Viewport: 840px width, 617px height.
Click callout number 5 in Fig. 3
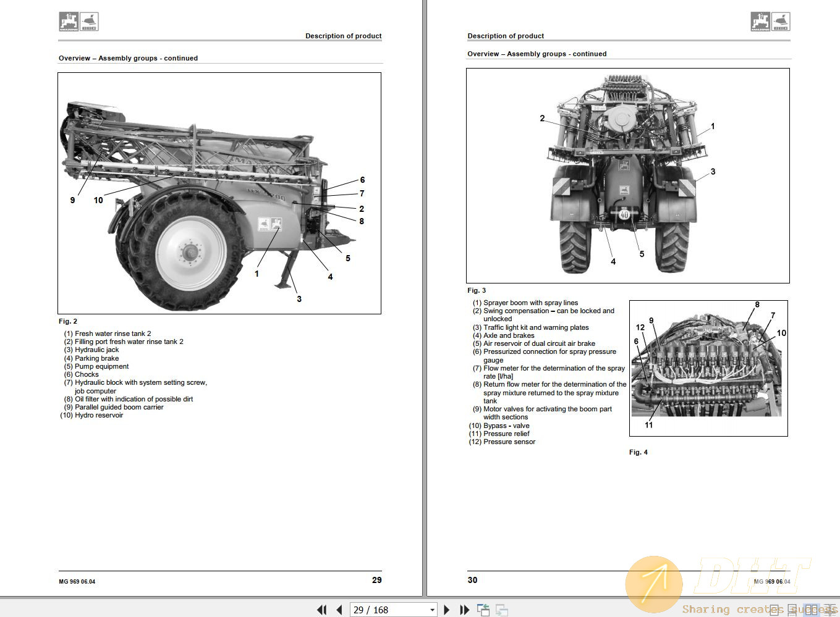[x=642, y=254]
